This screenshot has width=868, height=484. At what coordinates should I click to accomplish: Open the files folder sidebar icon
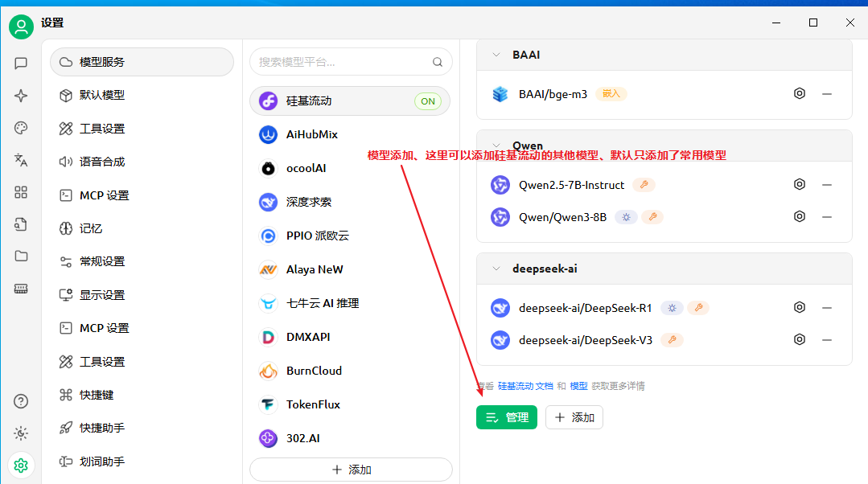[21, 256]
